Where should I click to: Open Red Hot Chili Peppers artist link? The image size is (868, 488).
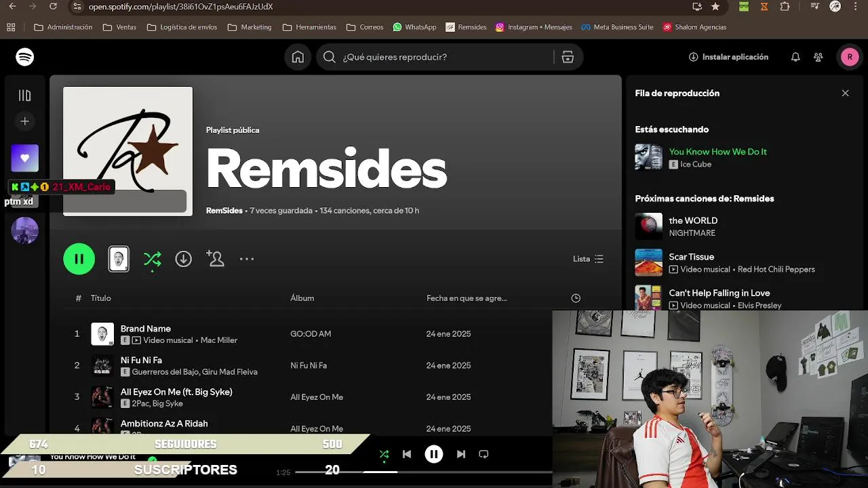coord(776,270)
